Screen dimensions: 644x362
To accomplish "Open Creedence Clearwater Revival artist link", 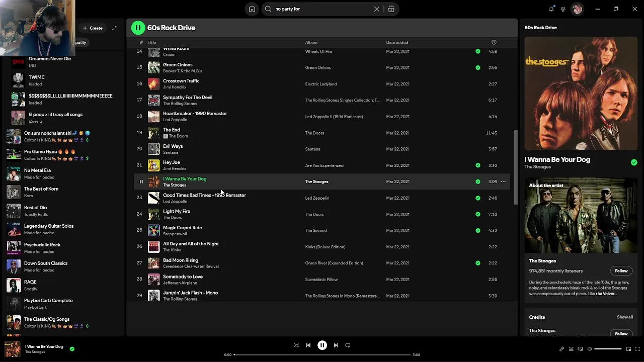I will point(191,266).
